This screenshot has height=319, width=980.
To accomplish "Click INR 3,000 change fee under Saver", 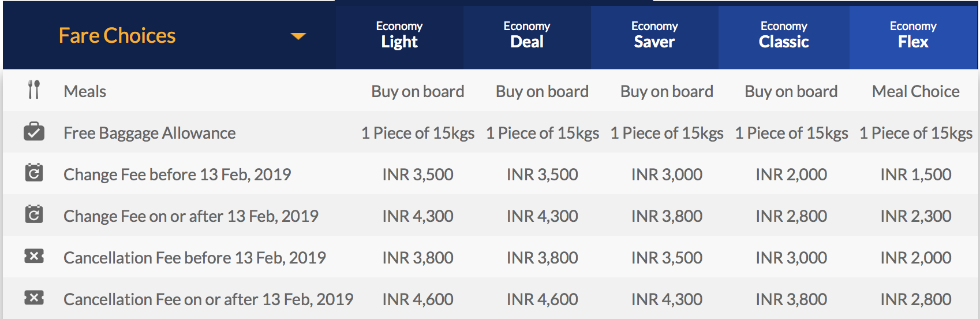I will 667,175.
